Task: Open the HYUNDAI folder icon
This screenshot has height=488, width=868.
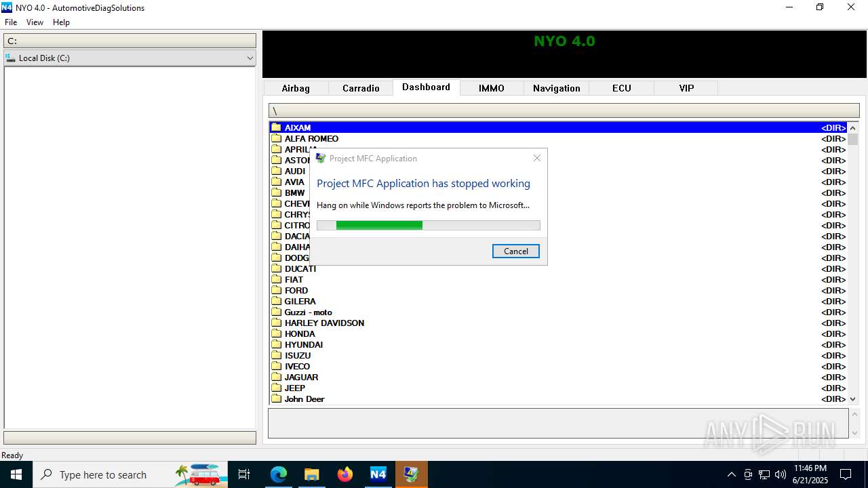Action: pos(276,344)
